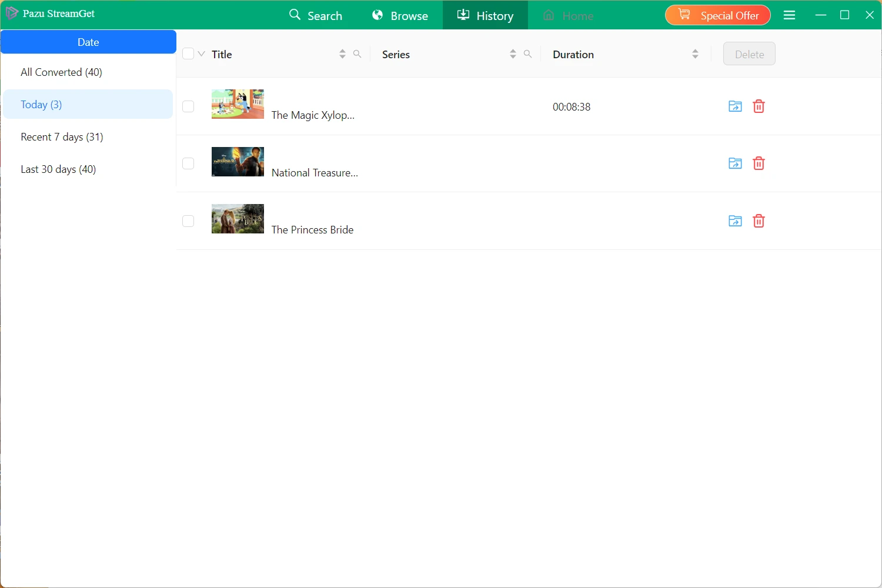Check the box for National Treasure
The height and width of the screenshot is (588, 882).
pos(188,163)
